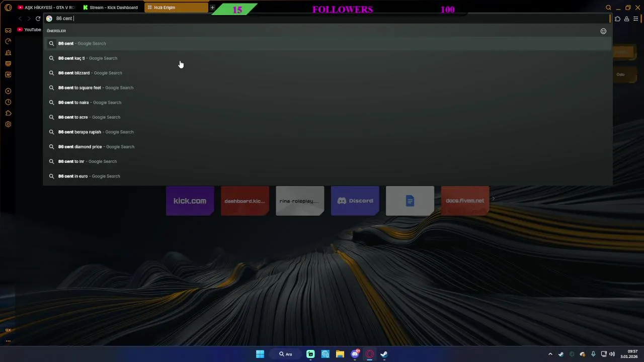Open Steam from the taskbar
Viewport: 644px width, 362px height.
384,354
